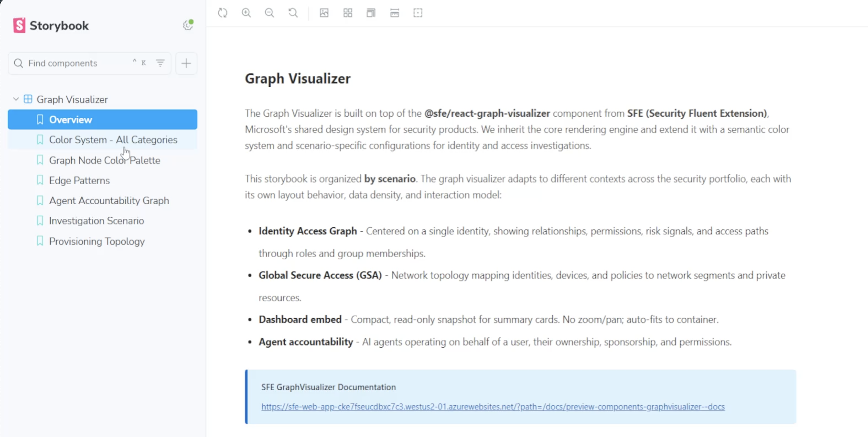
Task: Click the SFE (Security Fluent Extension) bold text
Action: [x=697, y=113]
